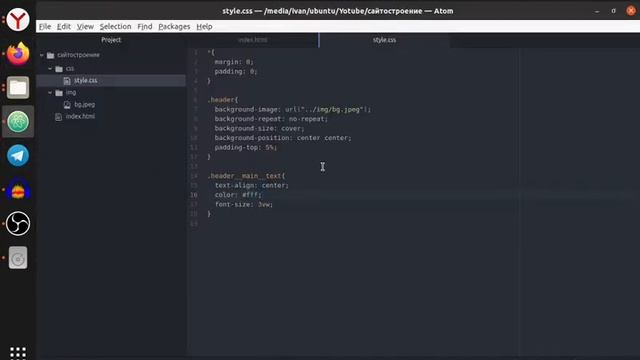Open the Files manager dock icon

[18, 87]
